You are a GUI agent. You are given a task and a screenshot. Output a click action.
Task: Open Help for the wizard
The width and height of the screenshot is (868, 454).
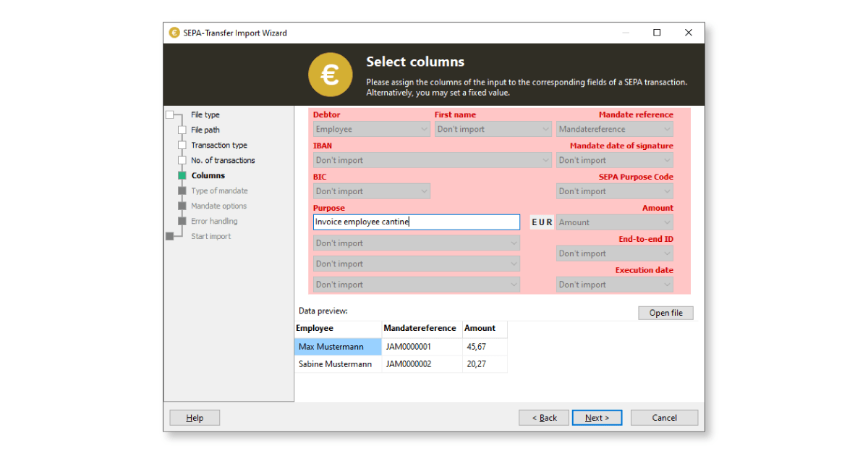point(195,418)
